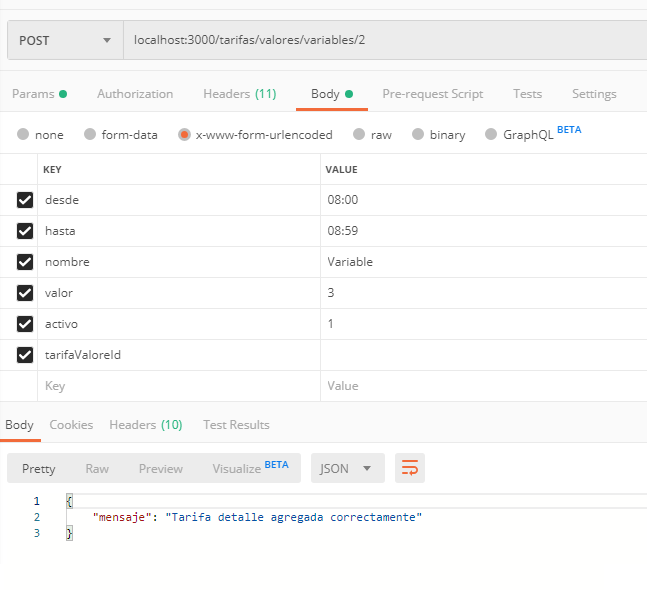Screen dimensions: 647x590
Task: Uncheck the desde parameter checkbox
Action: pyautogui.click(x=25, y=200)
